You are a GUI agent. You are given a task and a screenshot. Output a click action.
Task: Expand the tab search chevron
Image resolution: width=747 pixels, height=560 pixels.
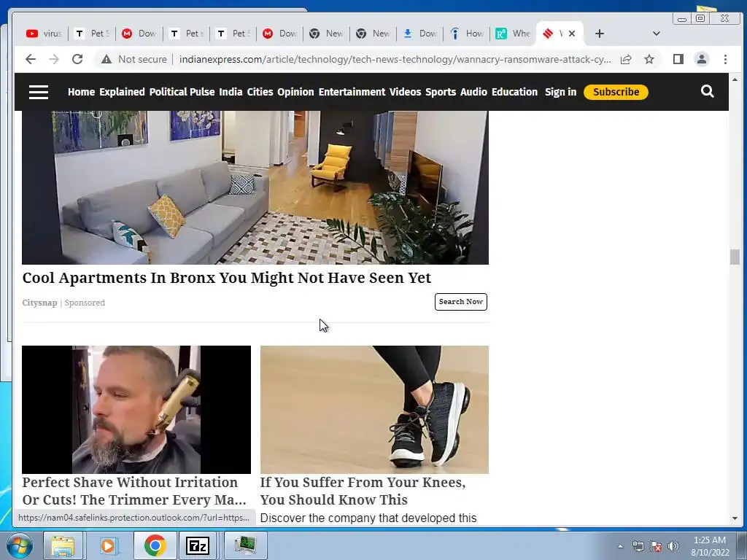coord(656,34)
